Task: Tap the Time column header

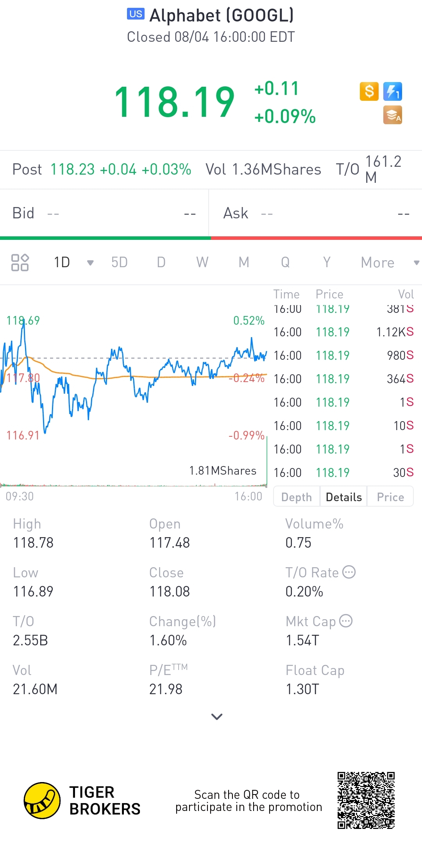Action: [x=286, y=294]
